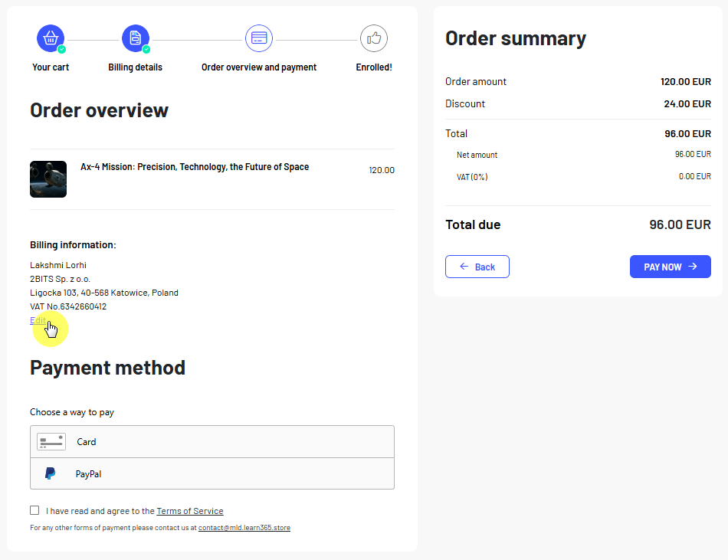Click the Net amount 96.00 EUR value

tap(693, 154)
